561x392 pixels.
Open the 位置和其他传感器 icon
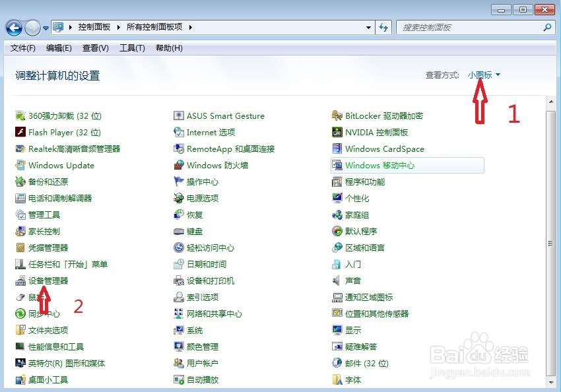[x=337, y=313]
